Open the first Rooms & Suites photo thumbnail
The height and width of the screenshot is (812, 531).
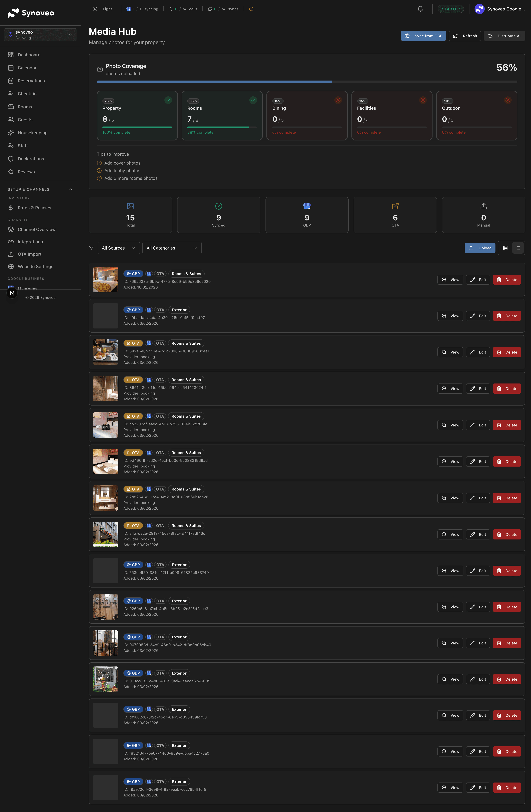tap(105, 280)
